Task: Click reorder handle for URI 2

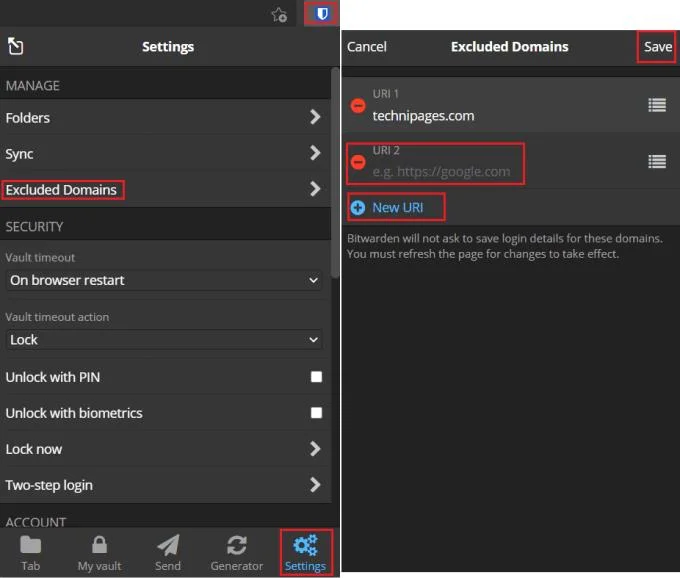Action: tap(657, 162)
